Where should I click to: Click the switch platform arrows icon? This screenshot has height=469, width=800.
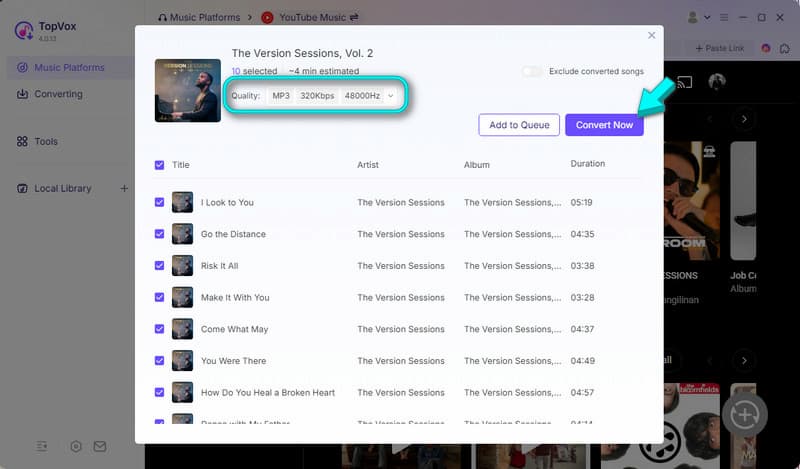pos(354,17)
